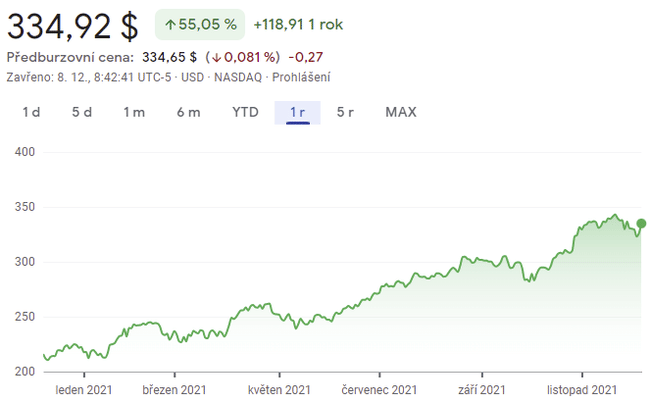Click the leden 2021 axis label
Screen dimensions: 650x404
(83, 390)
